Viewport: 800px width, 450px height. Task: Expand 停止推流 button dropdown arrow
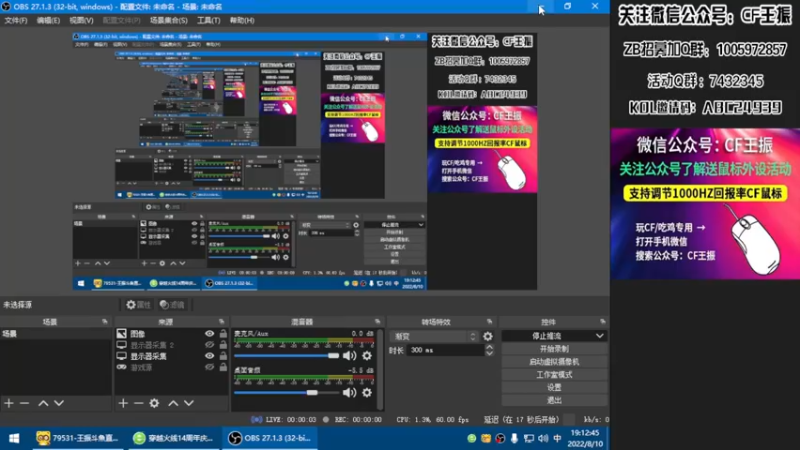coord(599,336)
